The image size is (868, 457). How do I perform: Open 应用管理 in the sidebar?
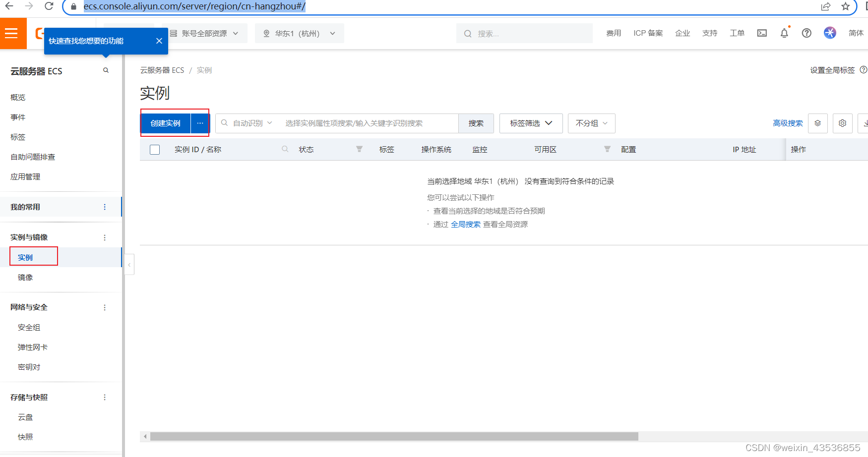pos(25,176)
